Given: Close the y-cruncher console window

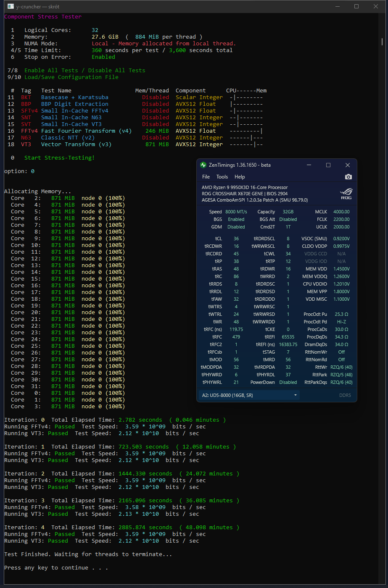Looking at the screenshot, I should tap(375, 6).
